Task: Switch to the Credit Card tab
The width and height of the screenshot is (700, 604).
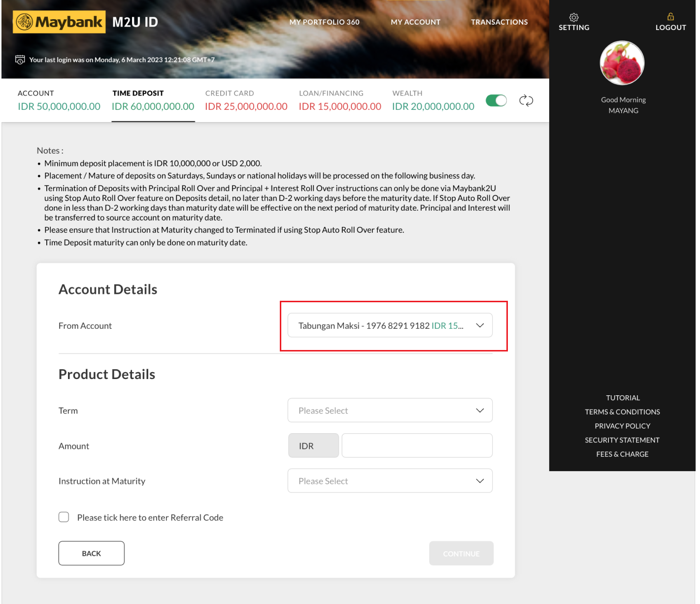Action: point(246,100)
